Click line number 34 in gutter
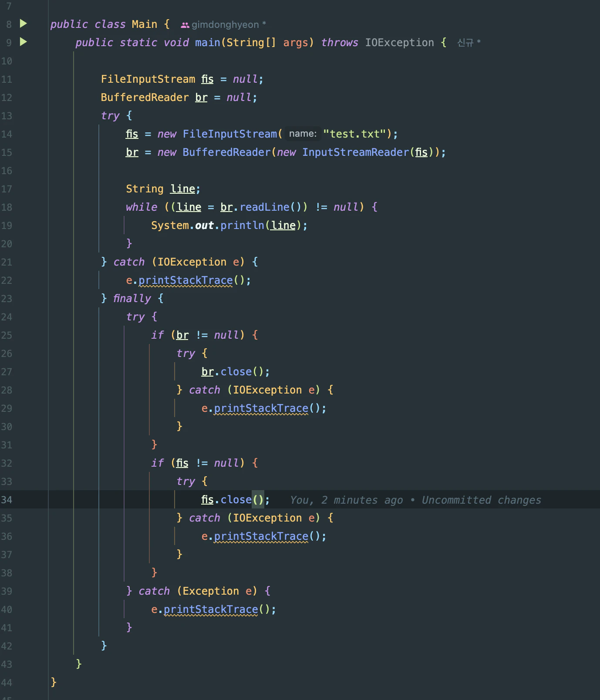Image resolution: width=600 pixels, height=700 pixels. tap(7, 500)
